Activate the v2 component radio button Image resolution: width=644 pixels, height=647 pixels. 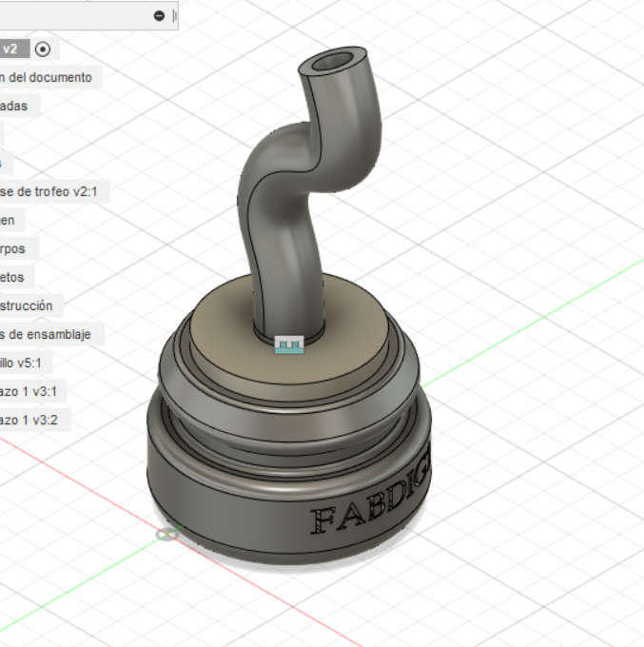[43, 49]
